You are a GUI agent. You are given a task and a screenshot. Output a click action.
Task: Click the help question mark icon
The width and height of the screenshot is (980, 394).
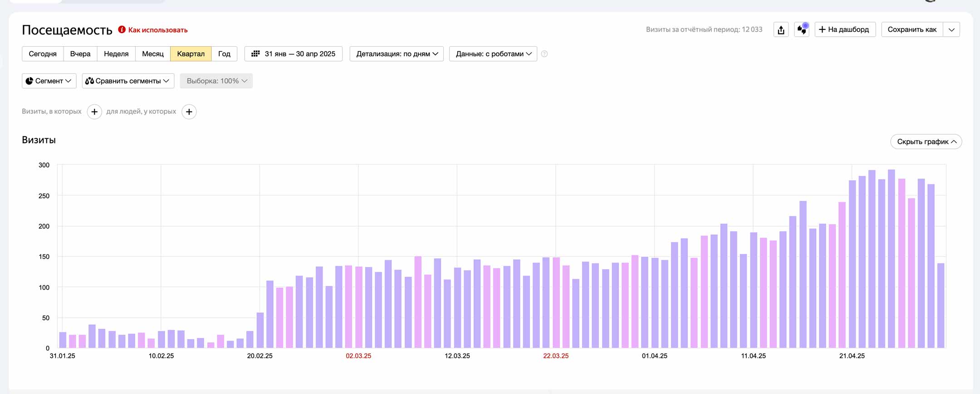tap(544, 54)
